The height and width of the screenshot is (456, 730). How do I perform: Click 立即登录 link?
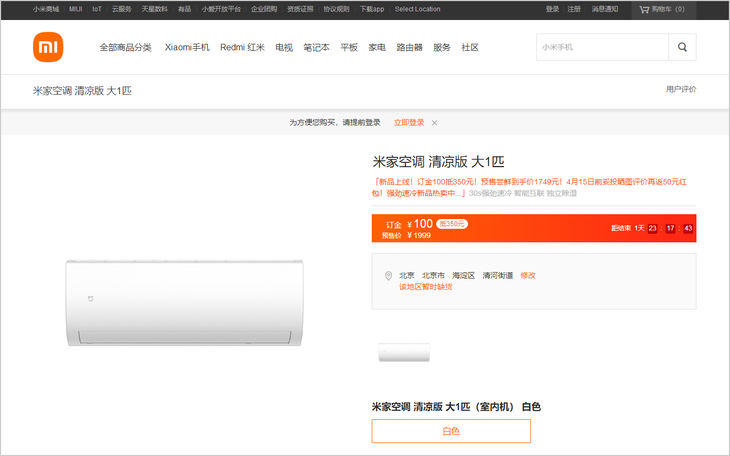click(409, 123)
